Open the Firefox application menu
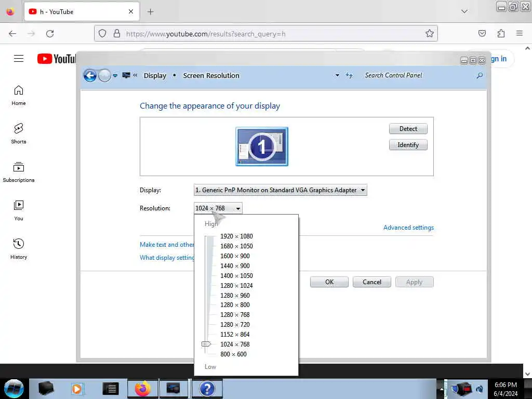The width and height of the screenshot is (532, 399). tap(520, 33)
